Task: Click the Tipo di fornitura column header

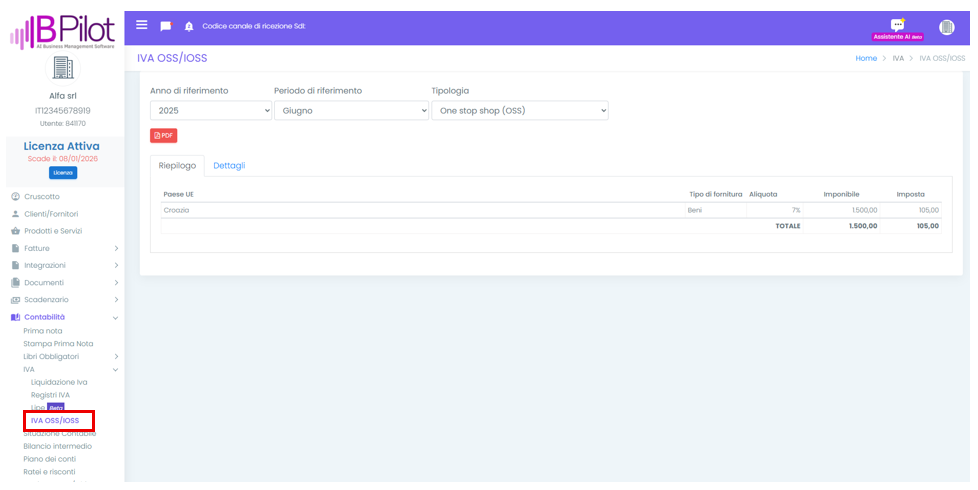Action: click(x=715, y=195)
